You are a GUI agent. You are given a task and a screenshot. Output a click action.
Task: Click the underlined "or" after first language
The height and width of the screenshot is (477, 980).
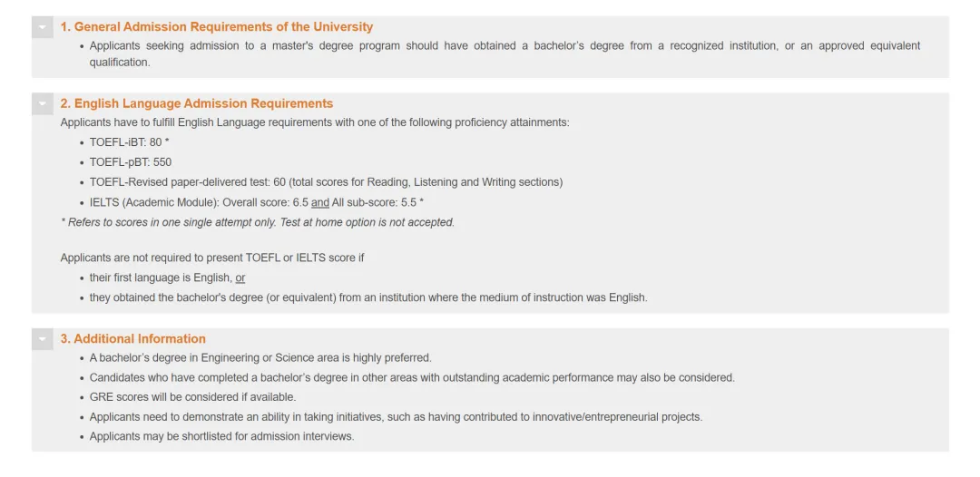[240, 277]
